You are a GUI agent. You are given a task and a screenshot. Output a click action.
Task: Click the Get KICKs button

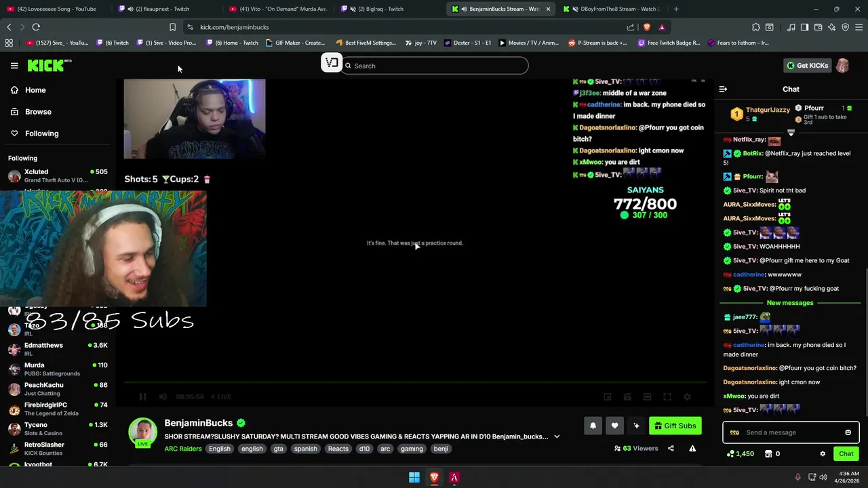pos(807,66)
